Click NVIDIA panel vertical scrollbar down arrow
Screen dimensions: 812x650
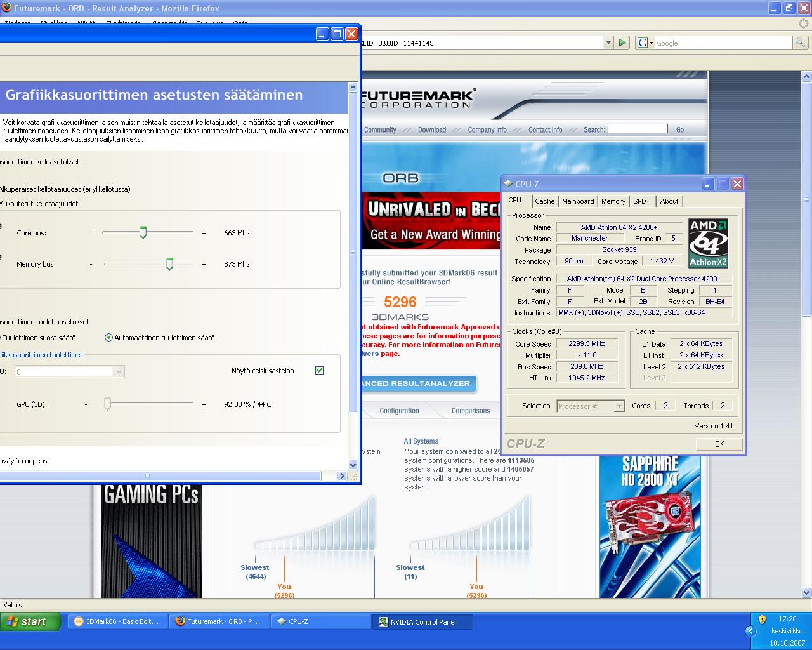coord(353,465)
